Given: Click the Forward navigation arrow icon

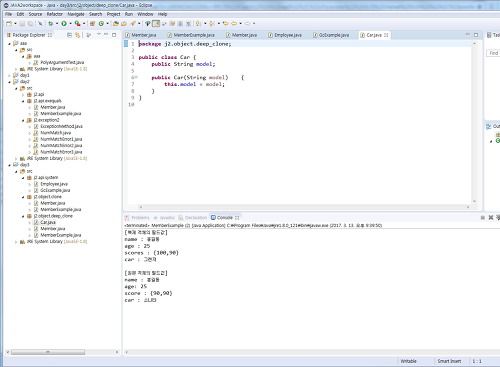Looking at the screenshot, I should click(247, 23).
